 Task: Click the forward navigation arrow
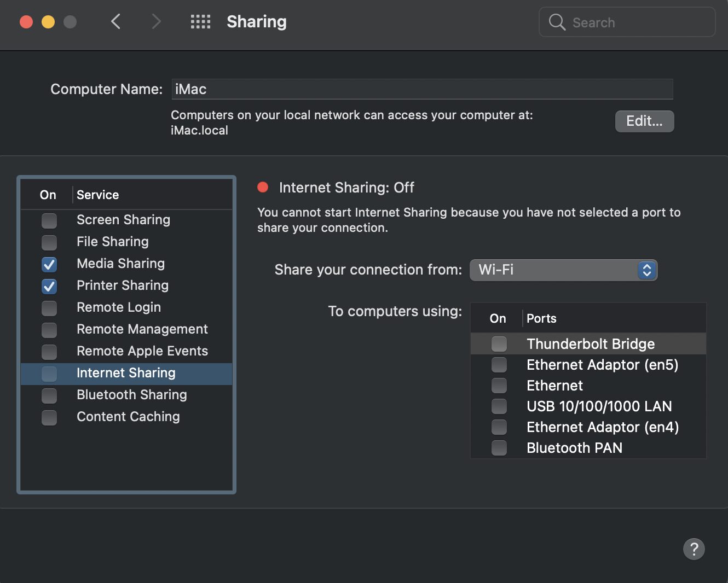(x=156, y=22)
